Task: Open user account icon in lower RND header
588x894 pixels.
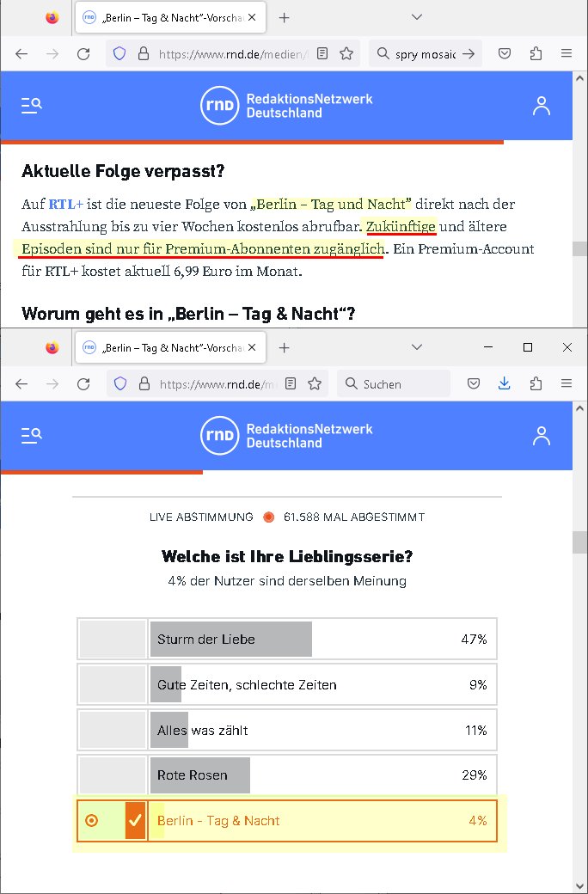Action: (x=541, y=436)
